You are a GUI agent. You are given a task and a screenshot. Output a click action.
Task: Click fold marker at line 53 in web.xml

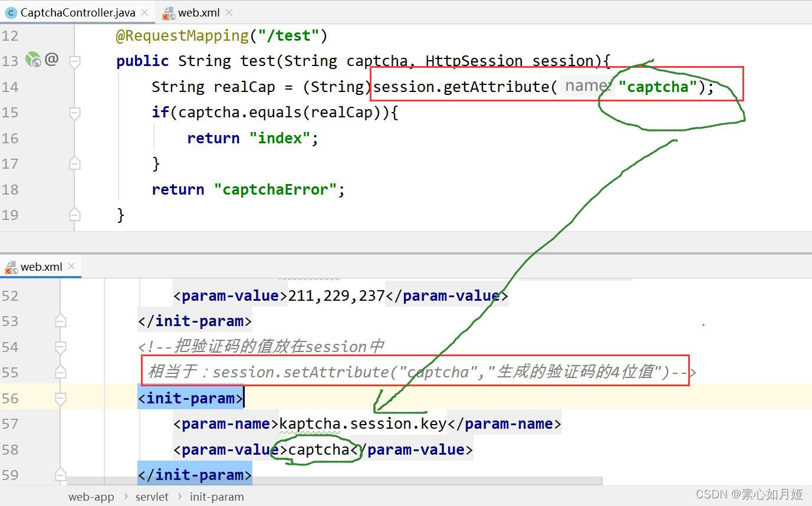coord(61,321)
